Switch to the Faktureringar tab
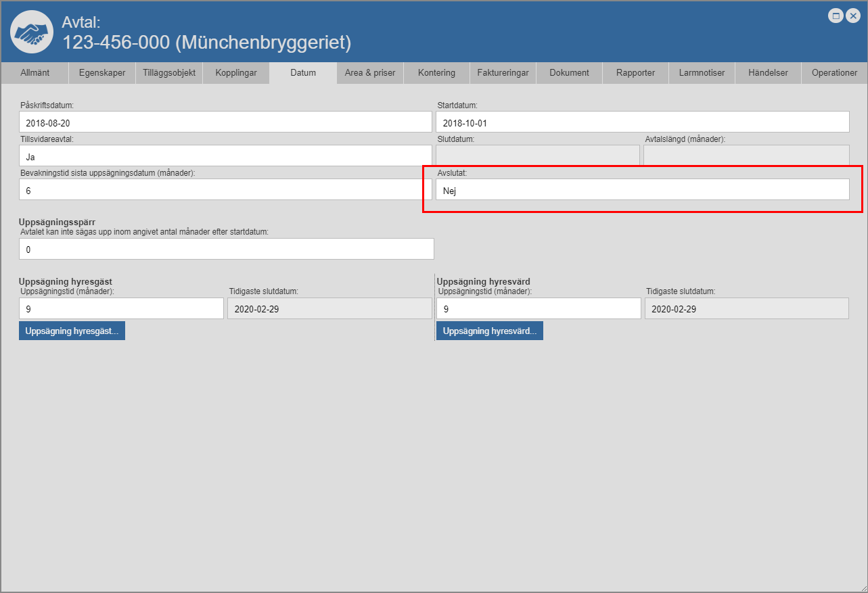The image size is (868, 593). [503, 73]
